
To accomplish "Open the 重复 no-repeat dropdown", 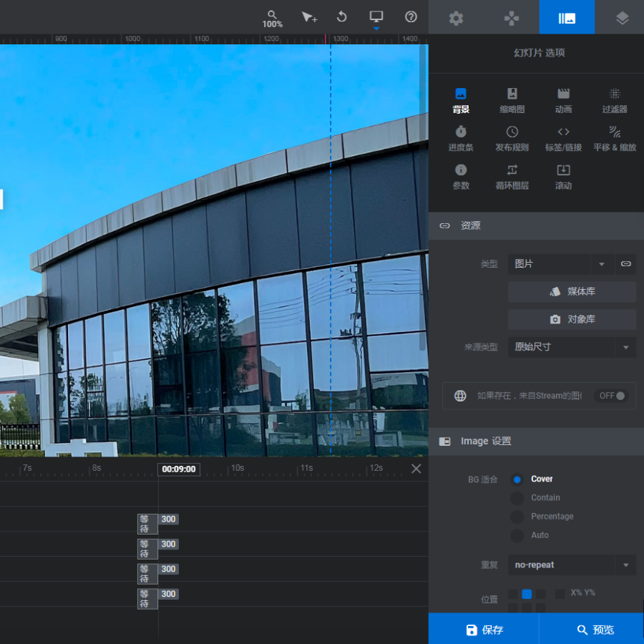I will point(572,565).
